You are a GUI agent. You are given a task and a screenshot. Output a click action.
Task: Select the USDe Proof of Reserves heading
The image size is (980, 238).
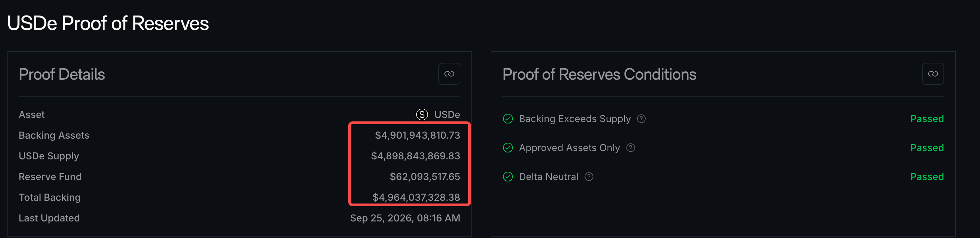[108, 23]
